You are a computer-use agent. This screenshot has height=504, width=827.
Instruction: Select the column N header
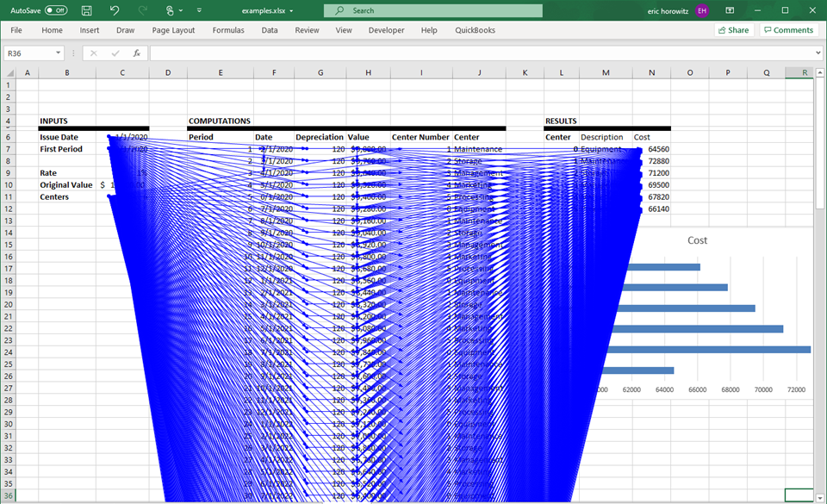tap(651, 72)
